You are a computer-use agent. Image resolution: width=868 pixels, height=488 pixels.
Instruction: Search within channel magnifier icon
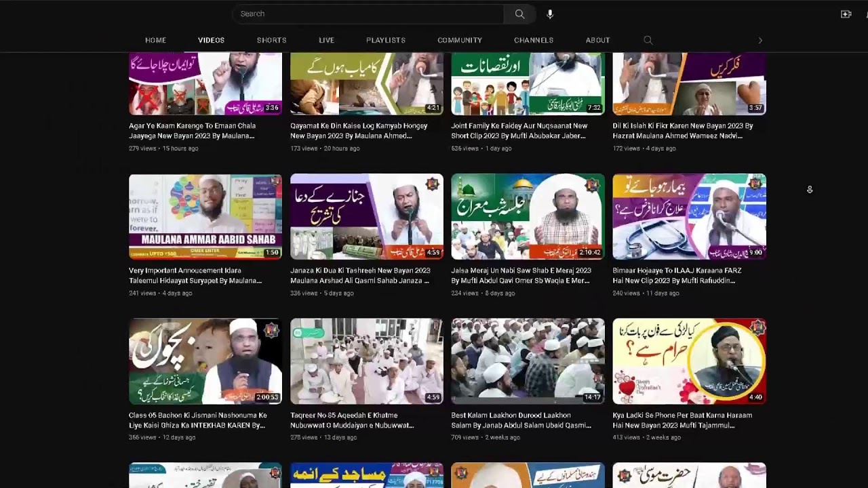[x=648, y=40]
